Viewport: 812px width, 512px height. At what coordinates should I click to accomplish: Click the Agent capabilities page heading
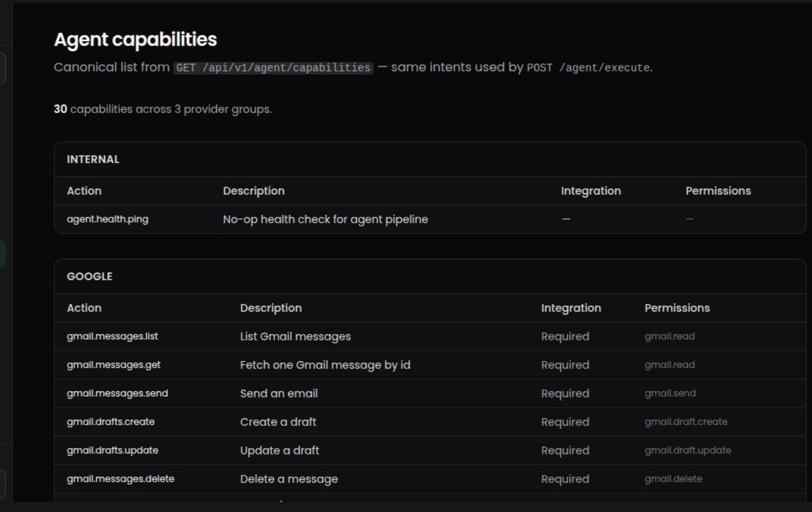pyautogui.click(x=135, y=39)
